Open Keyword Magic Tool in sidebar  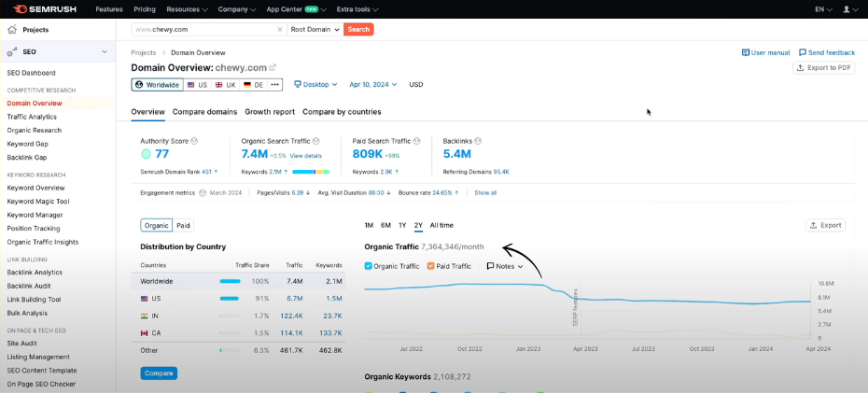pos(38,202)
